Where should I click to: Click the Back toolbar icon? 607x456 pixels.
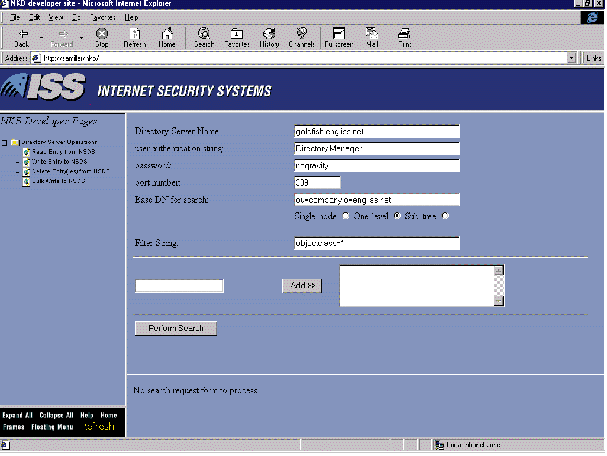point(22,37)
